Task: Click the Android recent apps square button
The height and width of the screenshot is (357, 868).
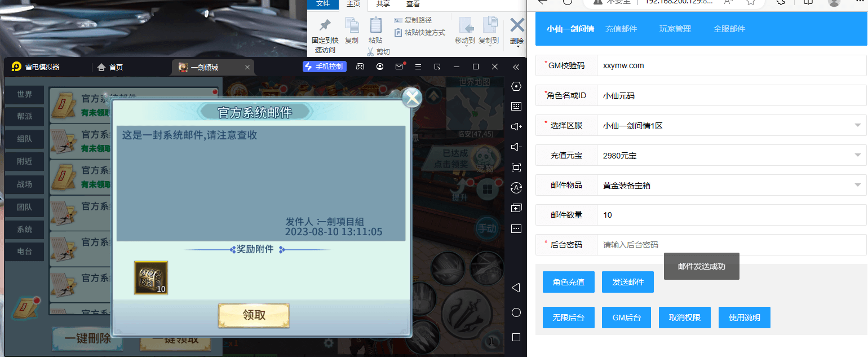Action: (516, 337)
